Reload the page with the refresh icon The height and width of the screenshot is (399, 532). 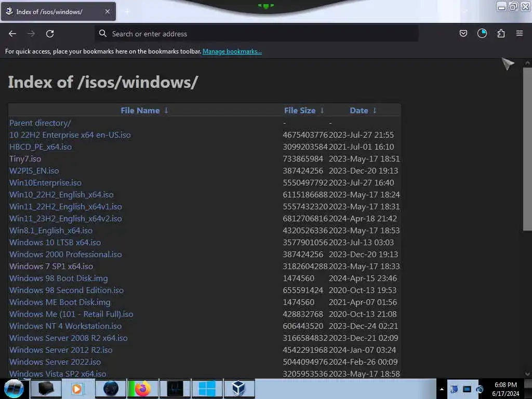click(x=50, y=34)
